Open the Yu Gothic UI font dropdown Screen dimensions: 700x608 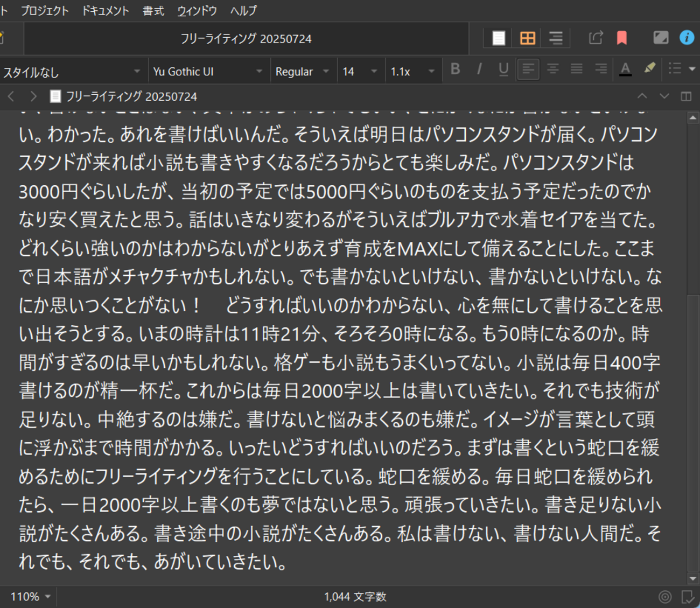point(208,72)
